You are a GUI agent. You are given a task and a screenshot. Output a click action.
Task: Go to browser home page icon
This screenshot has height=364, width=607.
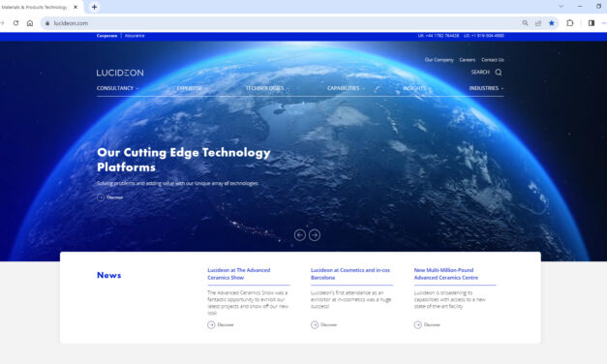tap(30, 23)
